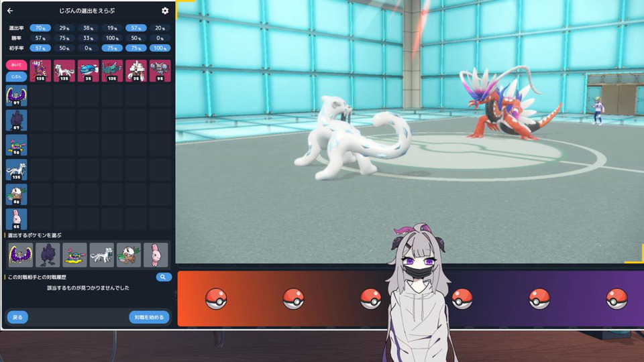Pick Shiftry in the selection tray
The width and height of the screenshot is (644, 362).
click(129, 255)
